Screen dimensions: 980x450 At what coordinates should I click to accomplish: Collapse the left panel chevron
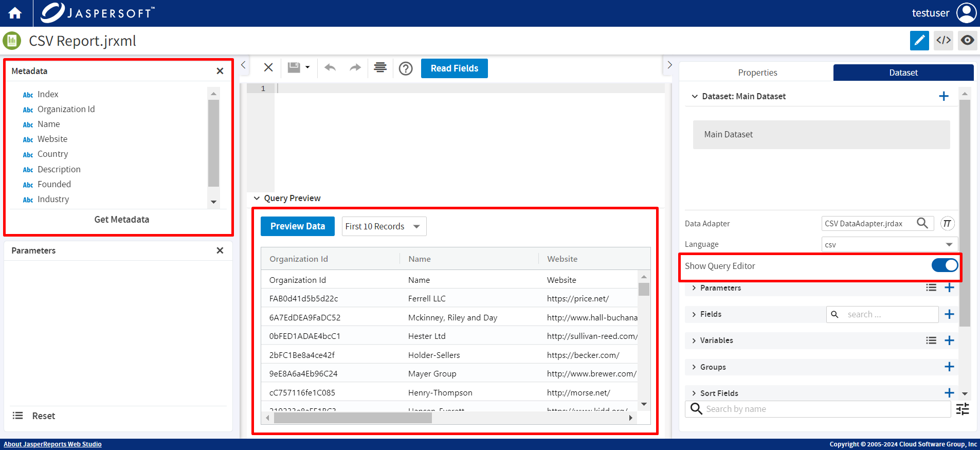pos(244,65)
